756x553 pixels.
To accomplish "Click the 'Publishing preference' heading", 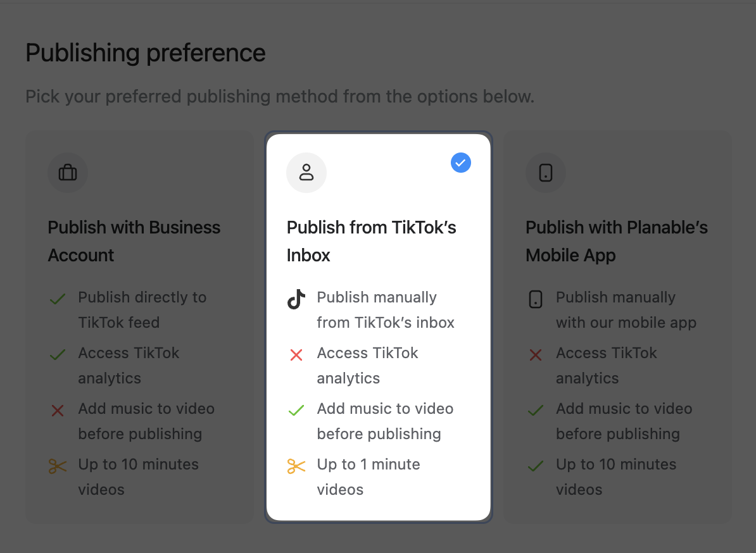I will pyautogui.click(x=146, y=53).
